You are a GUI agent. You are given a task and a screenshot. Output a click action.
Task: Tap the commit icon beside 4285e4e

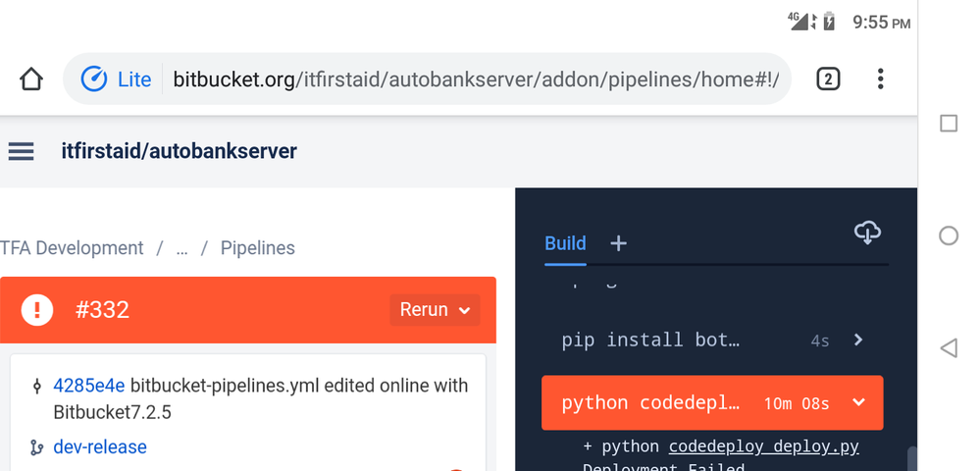pyautogui.click(x=37, y=386)
